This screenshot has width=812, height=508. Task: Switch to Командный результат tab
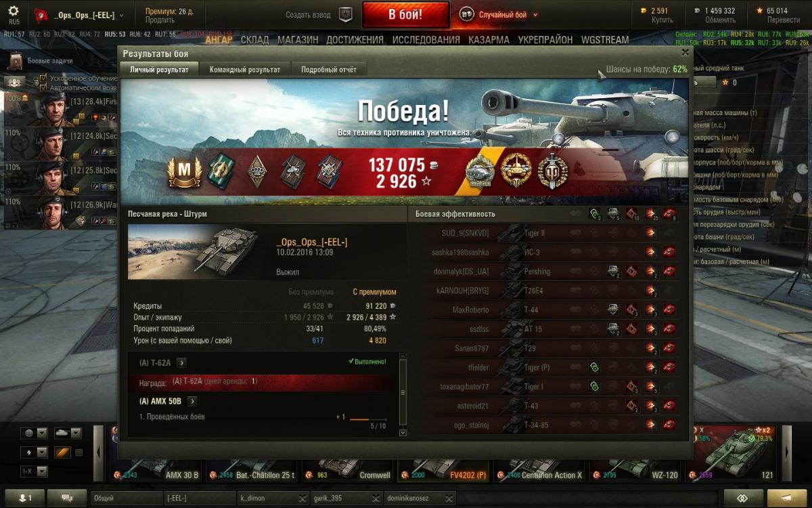245,69
